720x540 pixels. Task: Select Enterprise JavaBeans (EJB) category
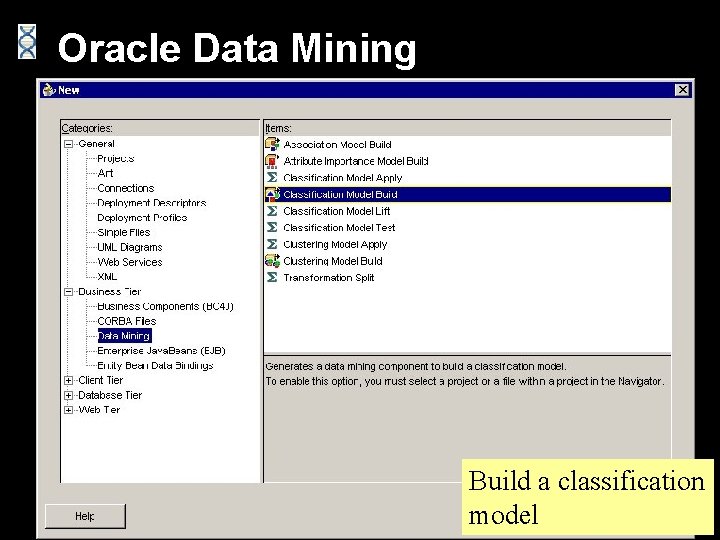click(x=162, y=351)
